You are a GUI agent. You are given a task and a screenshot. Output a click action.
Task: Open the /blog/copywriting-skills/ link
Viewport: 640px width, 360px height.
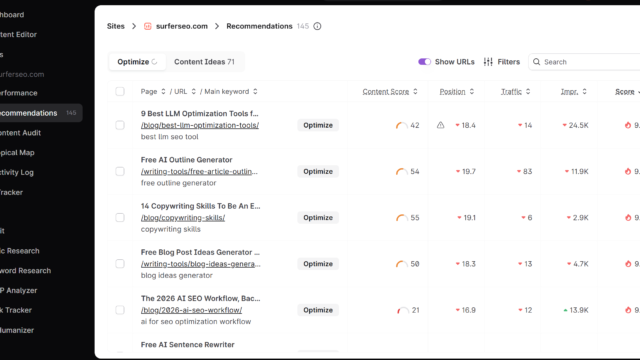tap(183, 218)
